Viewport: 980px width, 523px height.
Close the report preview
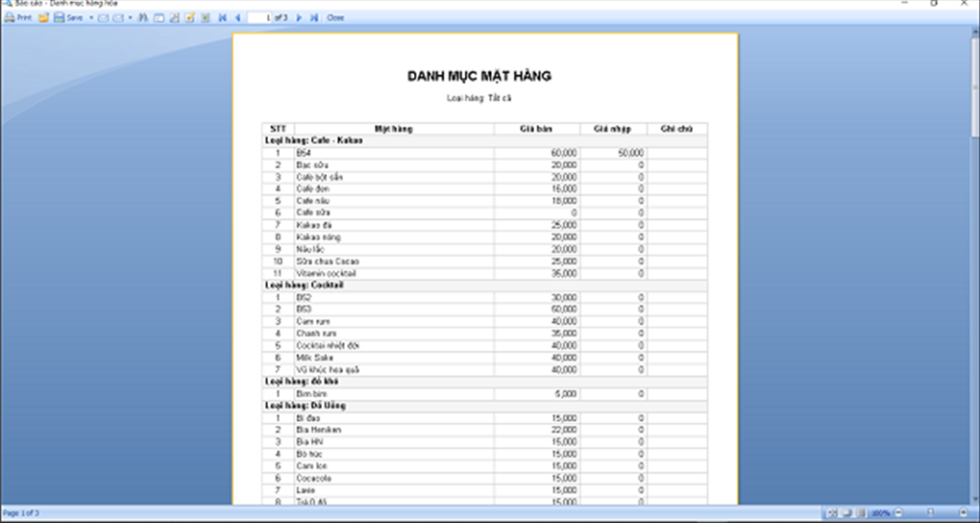click(335, 18)
